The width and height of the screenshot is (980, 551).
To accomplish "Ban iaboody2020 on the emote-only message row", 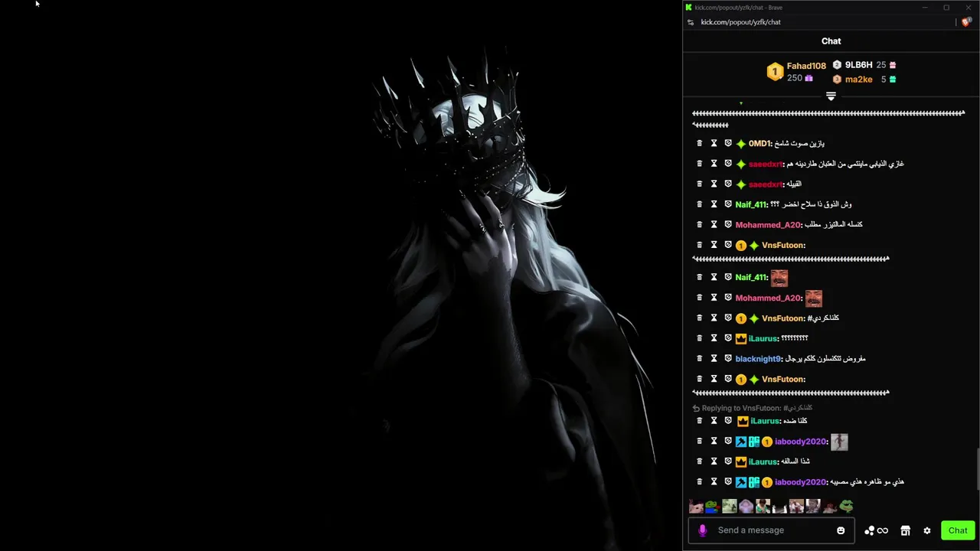I will pos(728,441).
